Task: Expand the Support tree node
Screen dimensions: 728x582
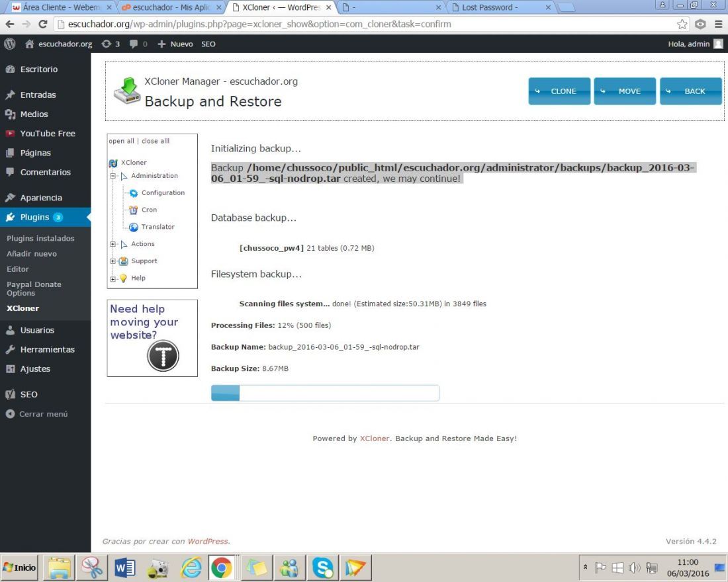Action: 113,261
